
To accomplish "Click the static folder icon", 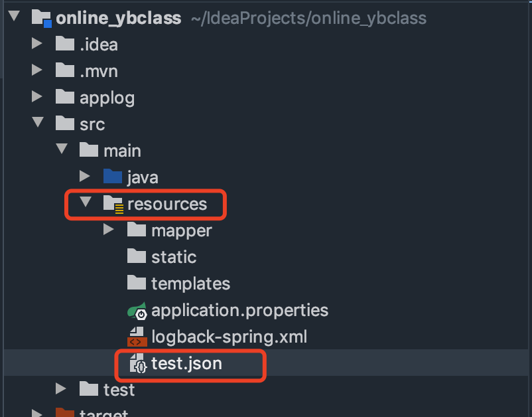I will (x=137, y=256).
